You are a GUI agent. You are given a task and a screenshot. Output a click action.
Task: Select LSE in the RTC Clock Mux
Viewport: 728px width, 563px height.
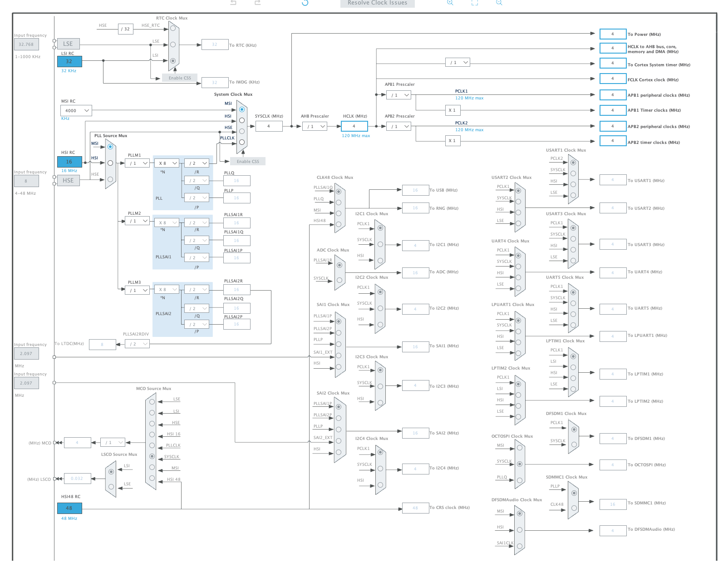click(x=173, y=44)
